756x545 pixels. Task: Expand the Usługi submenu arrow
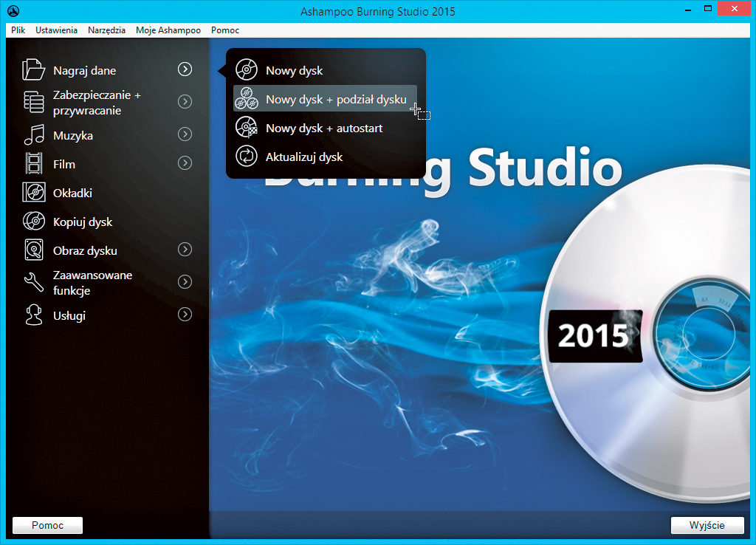(x=185, y=315)
